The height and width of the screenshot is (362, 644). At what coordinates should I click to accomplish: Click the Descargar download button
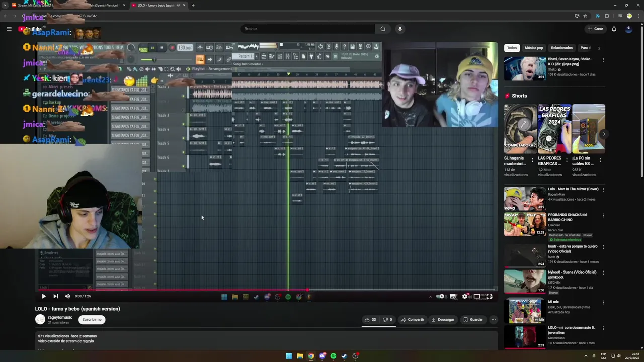(x=443, y=319)
